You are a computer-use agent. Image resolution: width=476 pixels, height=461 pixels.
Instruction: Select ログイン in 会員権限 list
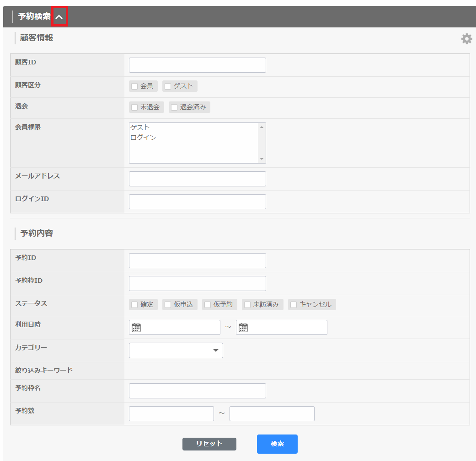[143, 138]
